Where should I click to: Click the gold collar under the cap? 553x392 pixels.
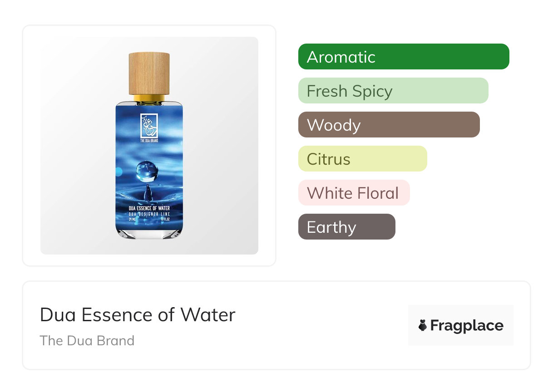tap(149, 98)
